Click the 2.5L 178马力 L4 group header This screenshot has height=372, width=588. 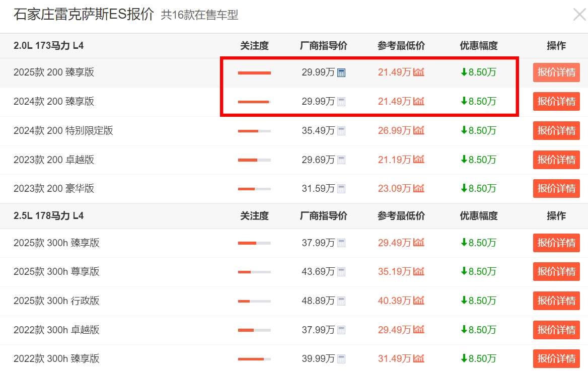click(x=49, y=216)
